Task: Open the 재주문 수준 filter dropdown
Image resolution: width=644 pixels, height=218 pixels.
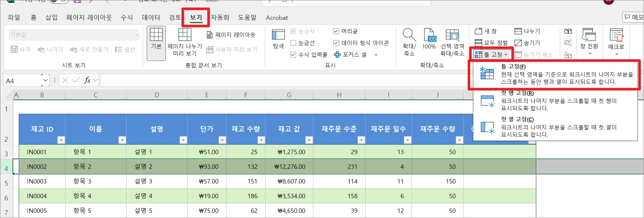Action: tap(361, 140)
